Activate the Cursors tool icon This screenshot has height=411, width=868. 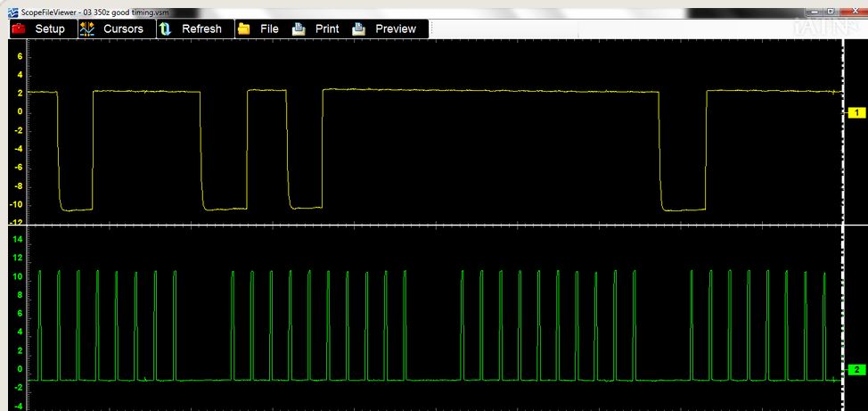point(87,29)
